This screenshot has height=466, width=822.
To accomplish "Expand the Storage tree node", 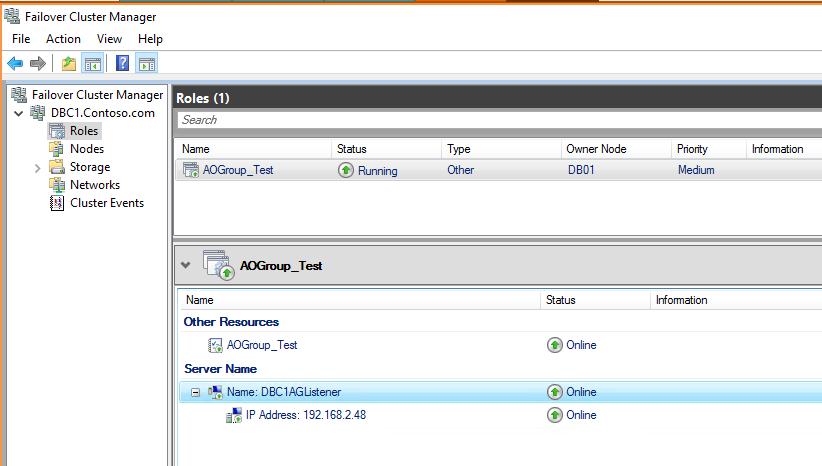I will (37, 167).
